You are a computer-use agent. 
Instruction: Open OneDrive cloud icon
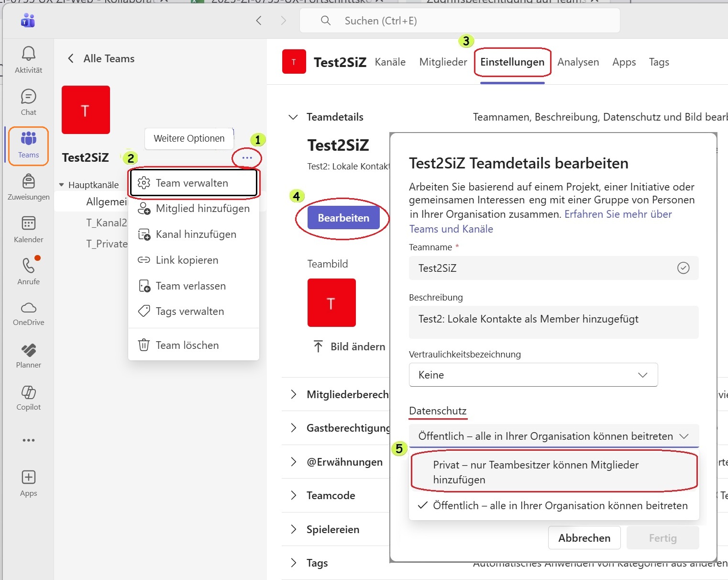[28, 308]
